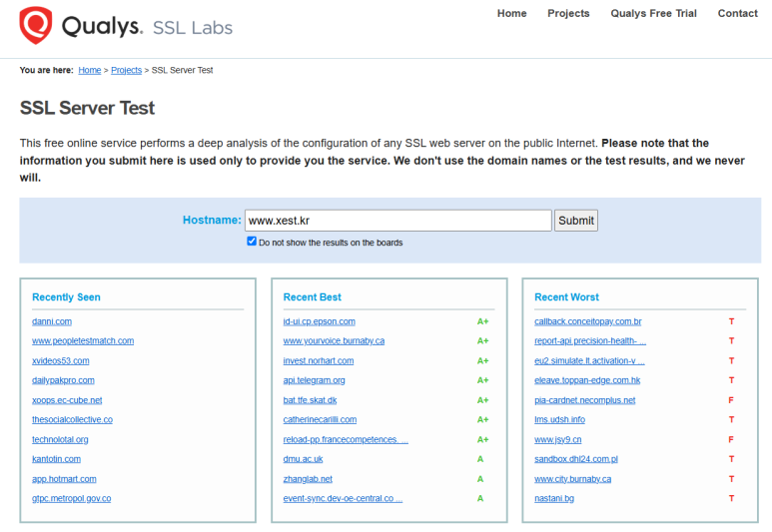Click the T grade next to nastani.bg
772x532 pixels.
pyautogui.click(x=732, y=498)
